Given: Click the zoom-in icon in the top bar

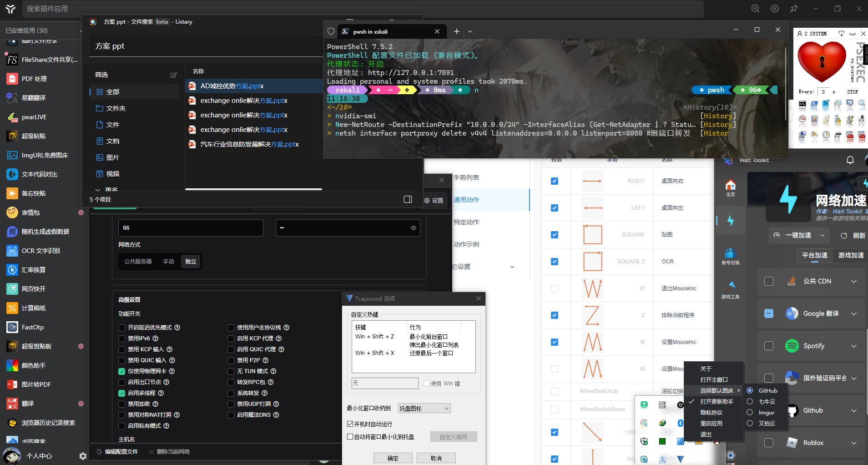Looking at the screenshot, I should point(756,9).
